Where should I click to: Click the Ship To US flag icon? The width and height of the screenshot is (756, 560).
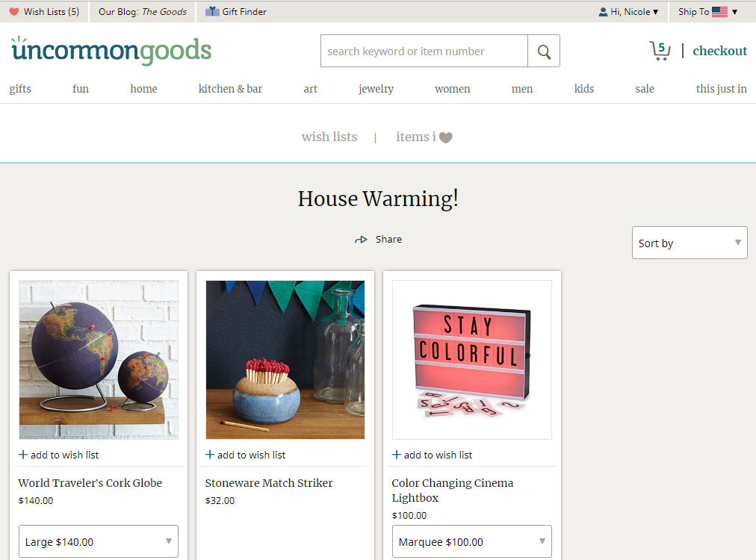(x=719, y=11)
